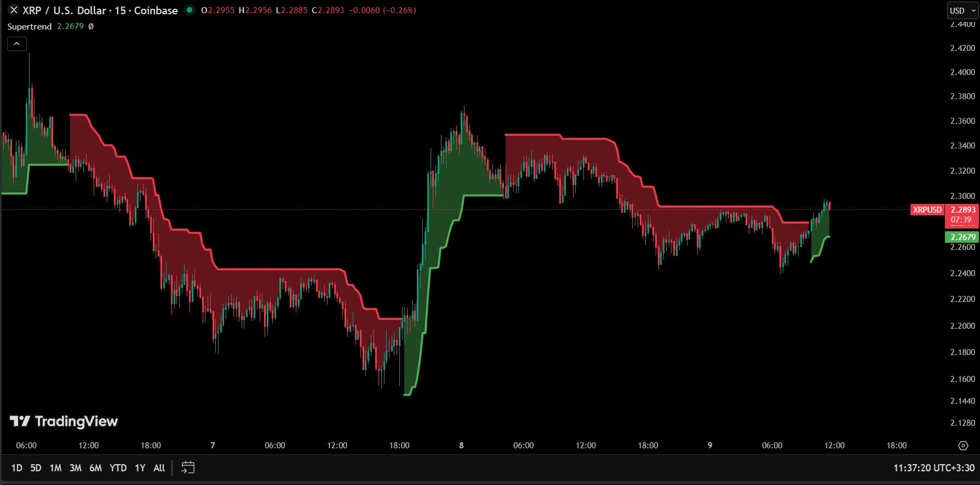
Task: Click the green 2.2679 Supertrend price tag
Action: [962, 237]
